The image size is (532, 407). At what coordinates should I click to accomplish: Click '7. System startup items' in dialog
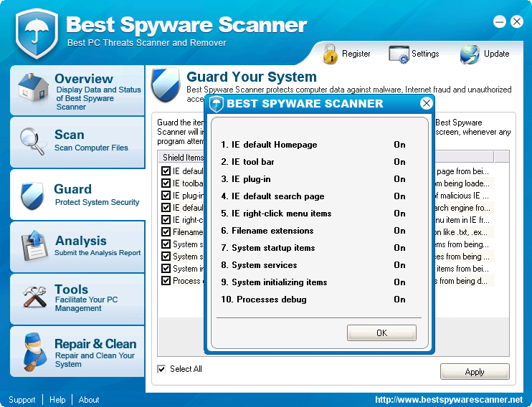click(267, 248)
